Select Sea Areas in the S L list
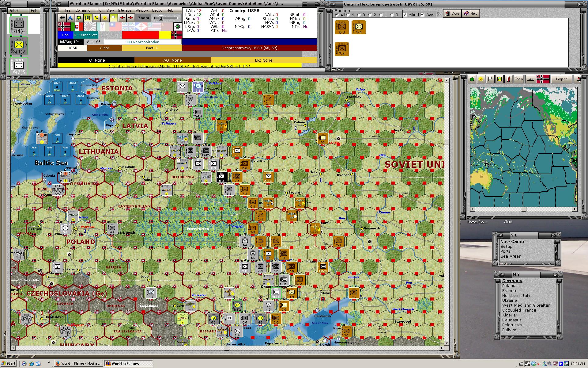This screenshot has width=588, height=368. click(511, 256)
